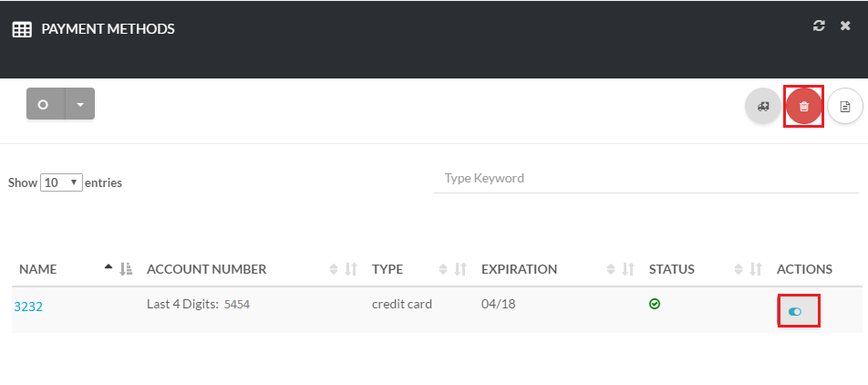Screen dimensions: 868x385
Task: Open the Show entries count dropdown
Action: point(62,182)
